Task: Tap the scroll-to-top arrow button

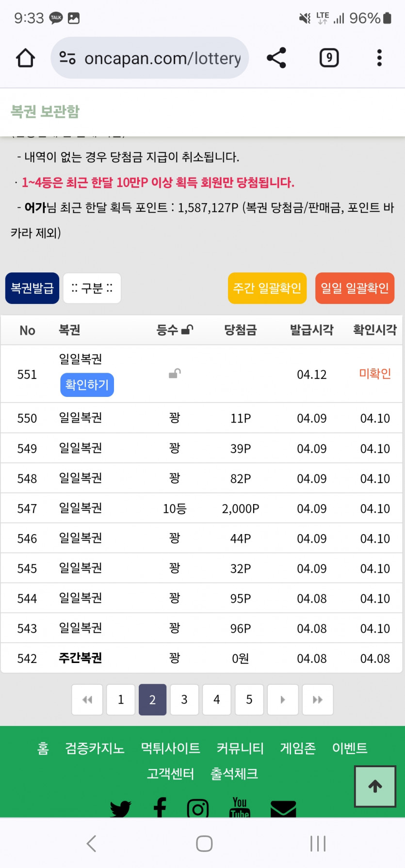Action: tap(375, 786)
